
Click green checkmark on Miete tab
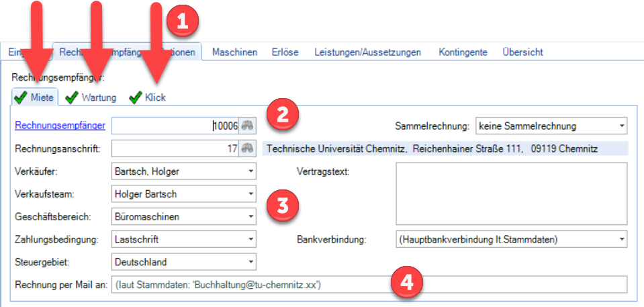[x=21, y=98]
